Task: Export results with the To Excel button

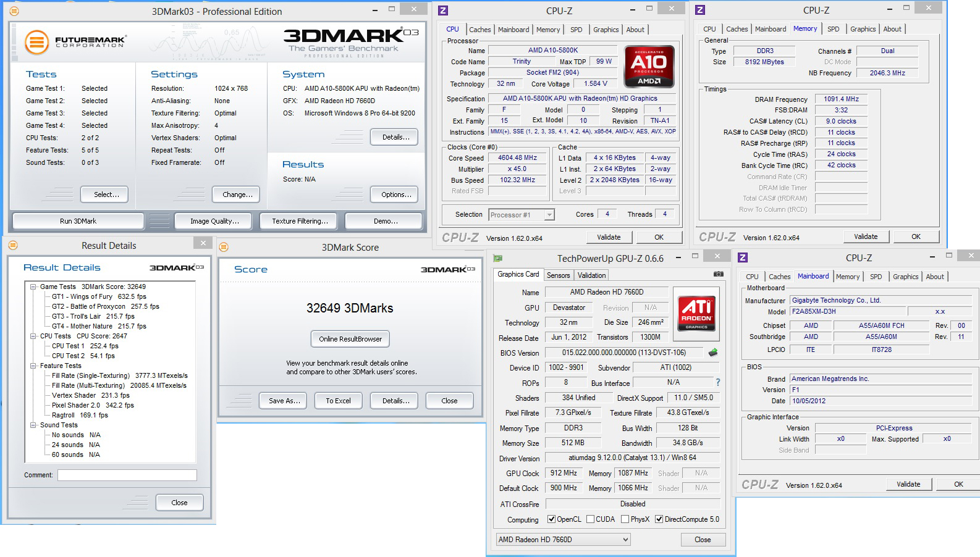Action: tap(338, 401)
